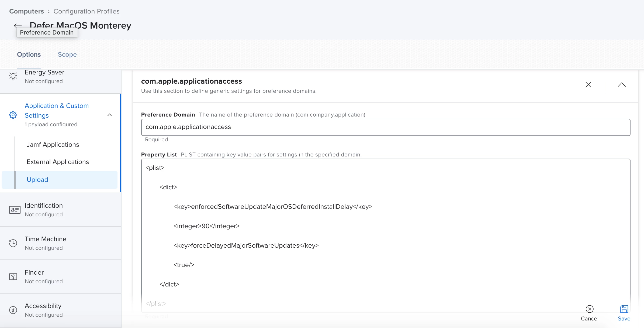Click the com.apple.applicationaccess section heading
Image resolution: width=644 pixels, height=328 pixels.
click(x=192, y=81)
